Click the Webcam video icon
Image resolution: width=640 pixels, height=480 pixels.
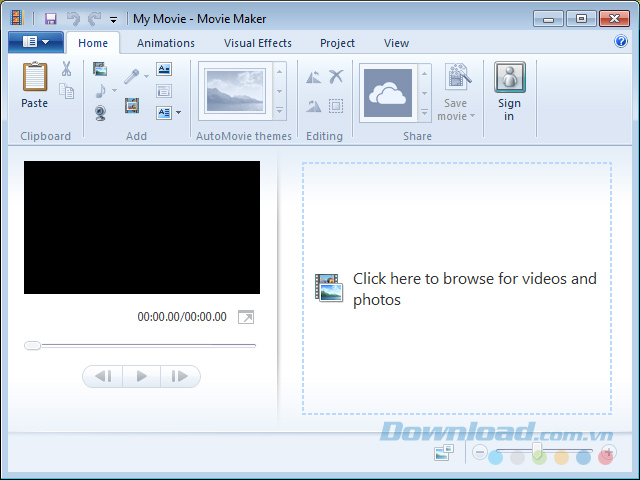(100, 112)
